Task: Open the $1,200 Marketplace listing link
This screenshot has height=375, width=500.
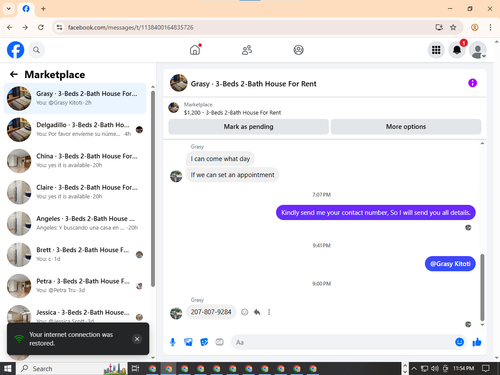Action: click(x=232, y=113)
